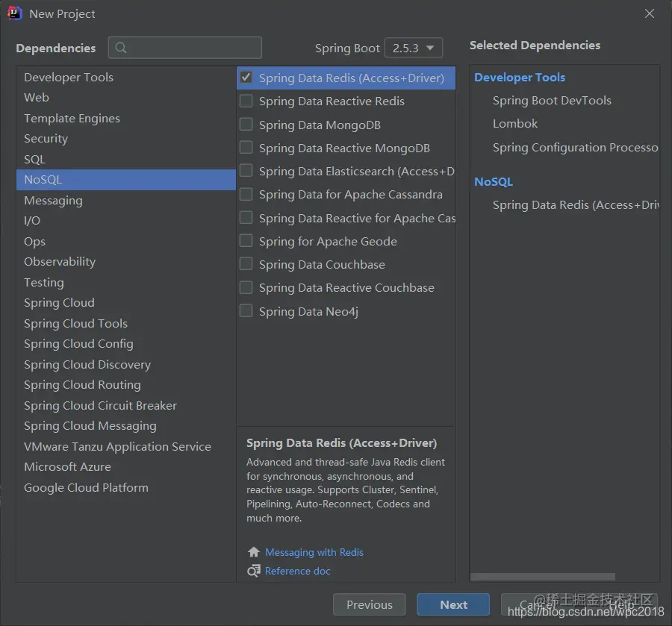
Task: Select the NoSQL category
Action: click(126, 180)
